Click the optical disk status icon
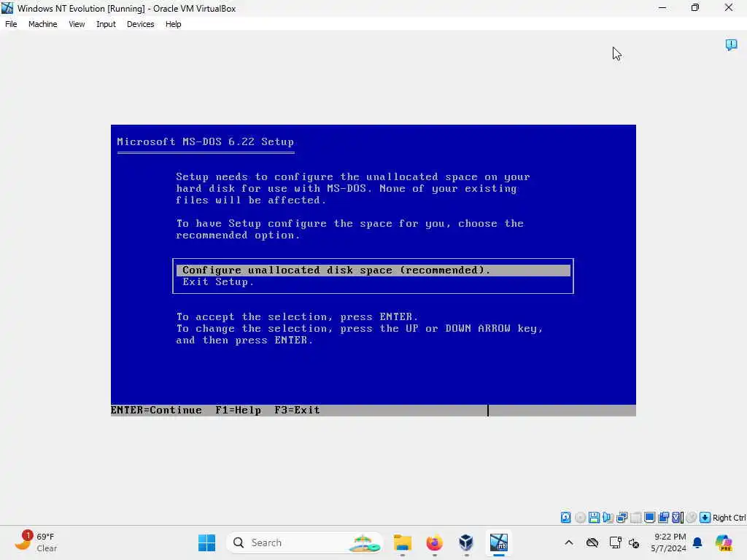 tap(580, 517)
